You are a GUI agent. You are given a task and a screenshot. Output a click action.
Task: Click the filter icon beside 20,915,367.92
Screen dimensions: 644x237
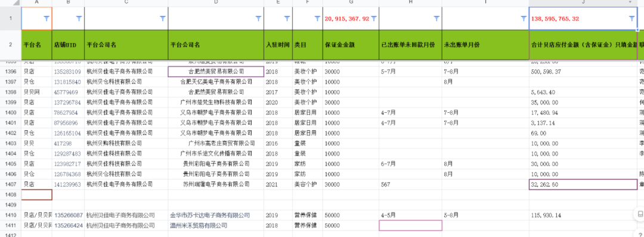click(374, 19)
